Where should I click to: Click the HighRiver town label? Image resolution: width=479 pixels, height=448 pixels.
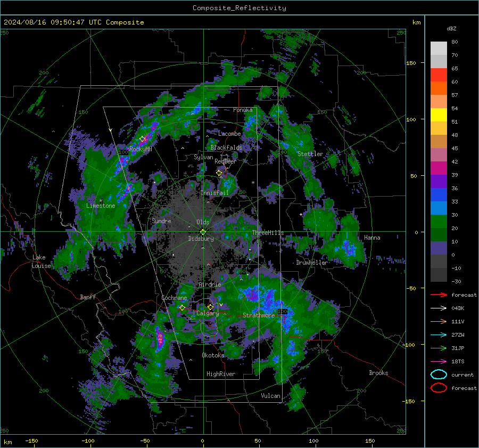coord(221,374)
